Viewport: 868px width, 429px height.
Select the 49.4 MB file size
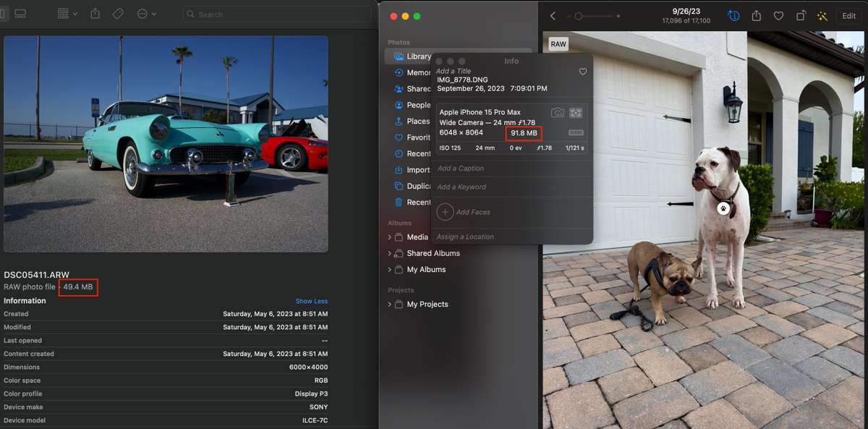click(78, 287)
